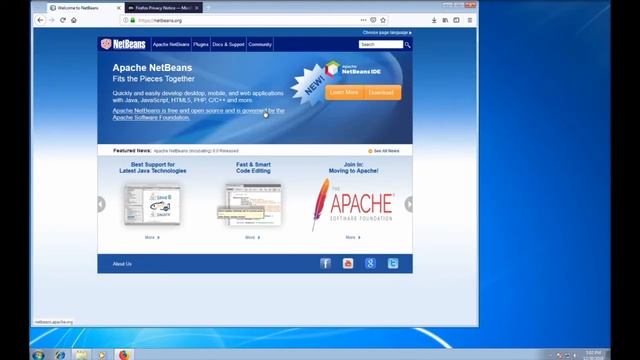Open Fast & Smart Code Editing heading
The image size is (640, 360).
point(253,167)
